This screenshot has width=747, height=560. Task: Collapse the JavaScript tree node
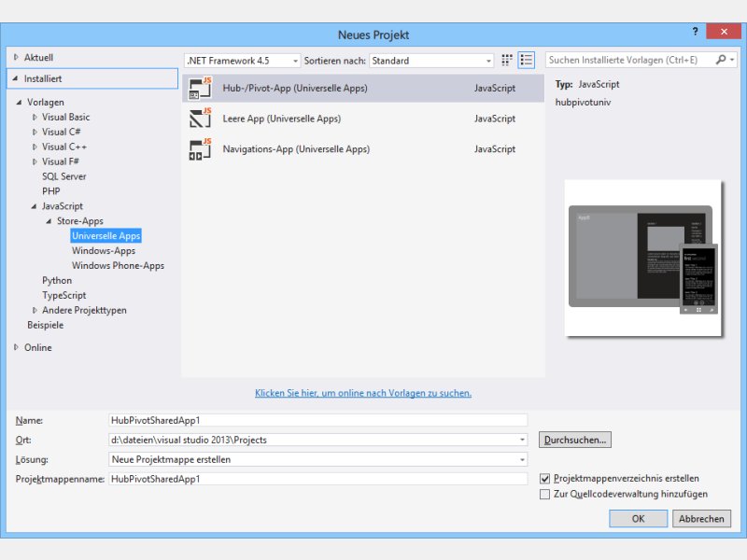tap(34, 206)
